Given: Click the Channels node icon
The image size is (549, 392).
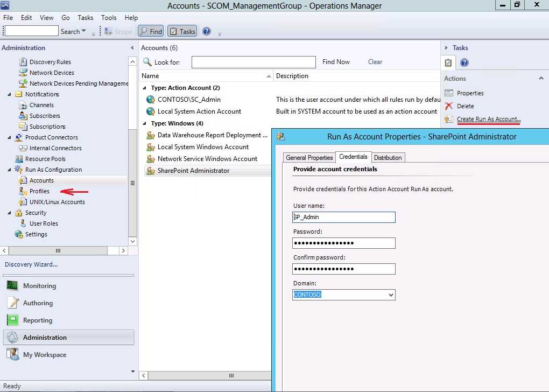Looking at the screenshot, I should [23, 105].
